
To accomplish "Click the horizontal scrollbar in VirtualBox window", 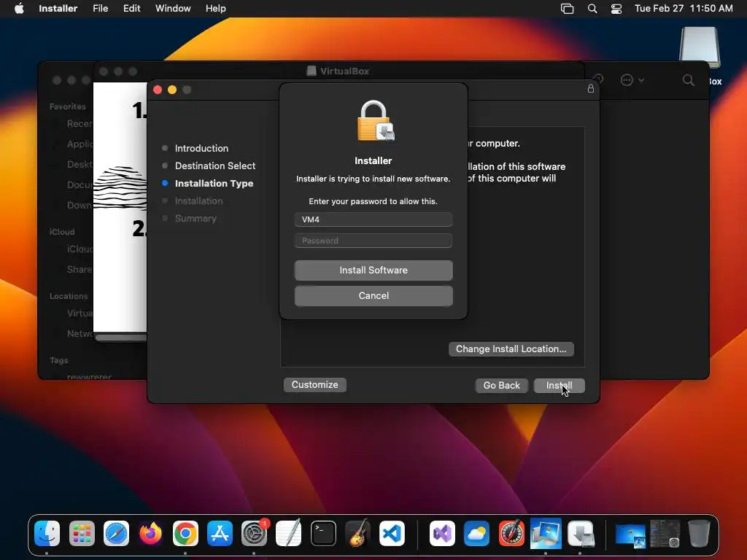I will click(121, 338).
